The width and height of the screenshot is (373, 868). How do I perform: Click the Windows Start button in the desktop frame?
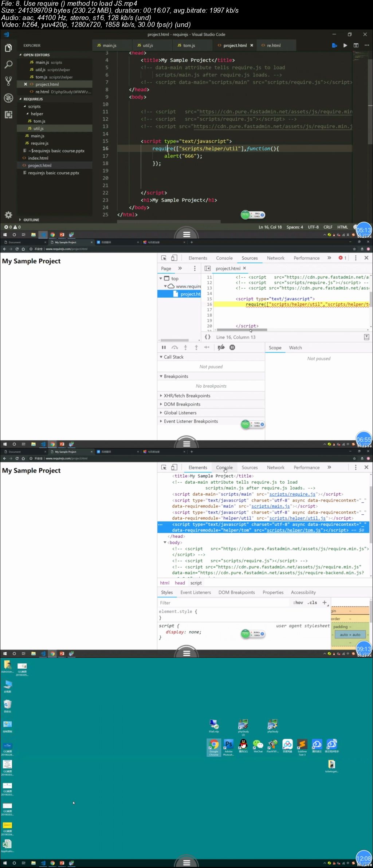tap(5, 863)
